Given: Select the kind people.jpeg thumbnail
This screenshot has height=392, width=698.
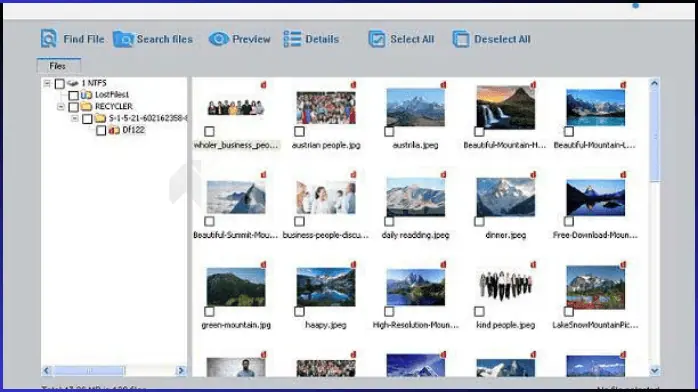Looking at the screenshot, I should pos(505,285).
